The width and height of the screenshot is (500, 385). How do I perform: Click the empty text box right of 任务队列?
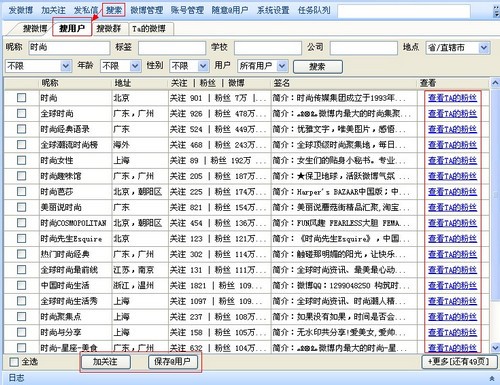click(404, 11)
